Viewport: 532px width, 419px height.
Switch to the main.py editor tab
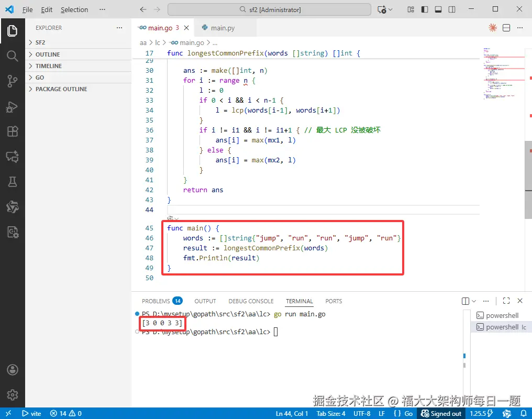pos(223,28)
